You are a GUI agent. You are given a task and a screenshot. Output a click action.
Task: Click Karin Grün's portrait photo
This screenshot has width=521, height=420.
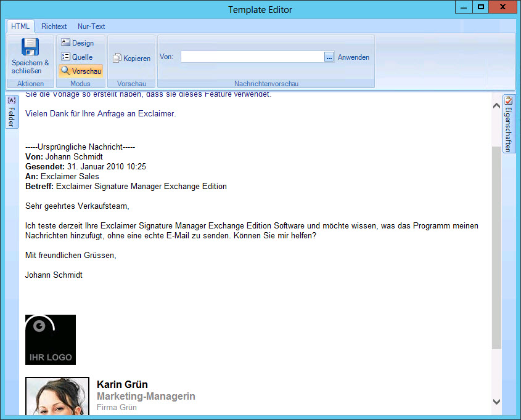pos(57,396)
